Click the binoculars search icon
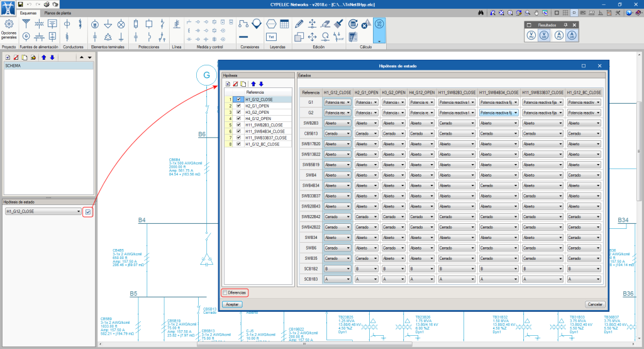Image resolution: width=644 pixels, height=349 pixels. point(481,13)
